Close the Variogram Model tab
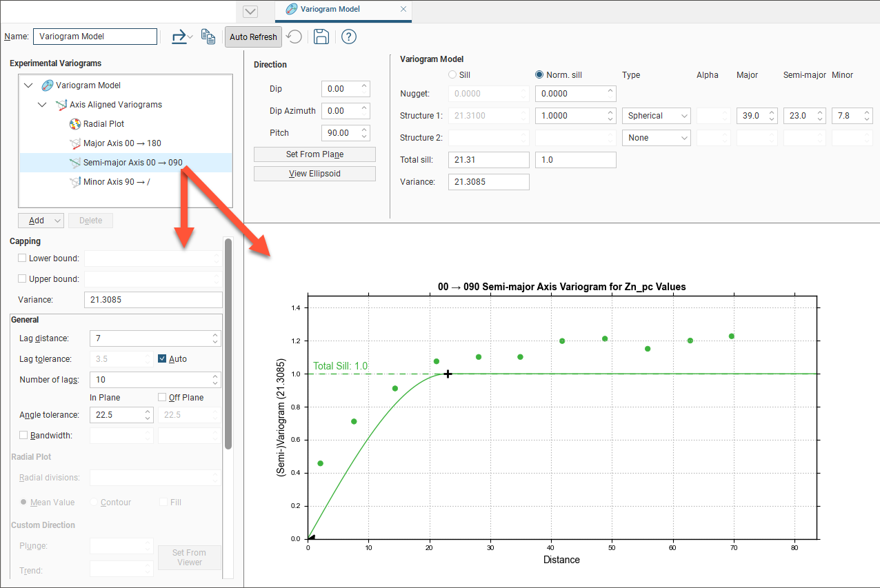Viewport: 880px width, 588px height. click(403, 10)
